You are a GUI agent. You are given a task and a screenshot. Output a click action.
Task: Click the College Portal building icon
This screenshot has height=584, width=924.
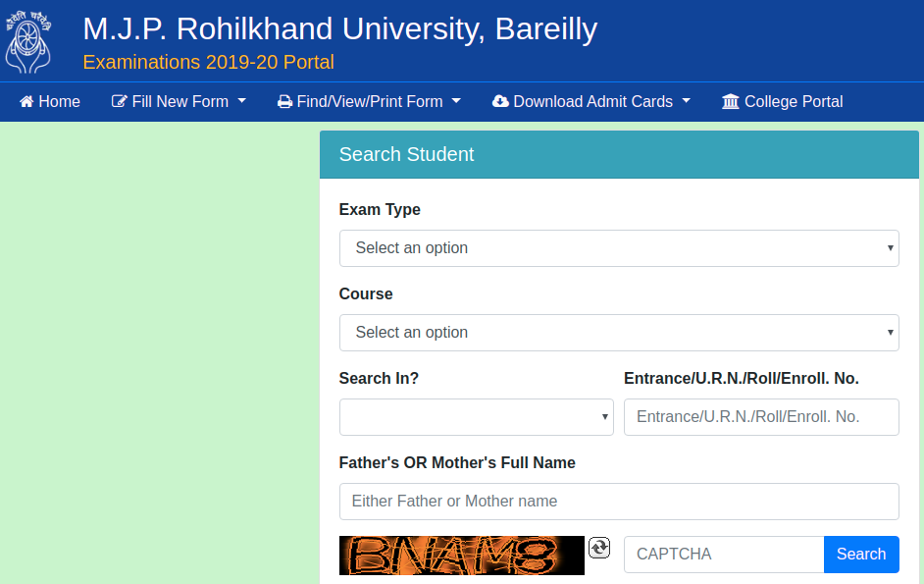coord(730,101)
